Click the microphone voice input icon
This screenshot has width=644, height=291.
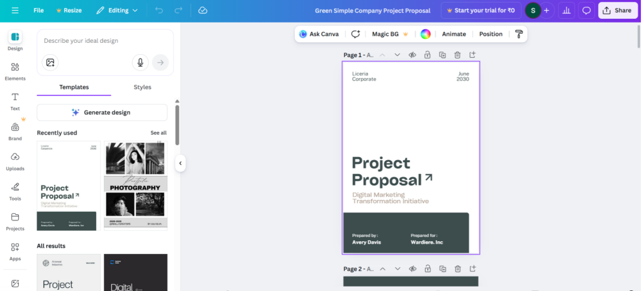(x=140, y=62)
